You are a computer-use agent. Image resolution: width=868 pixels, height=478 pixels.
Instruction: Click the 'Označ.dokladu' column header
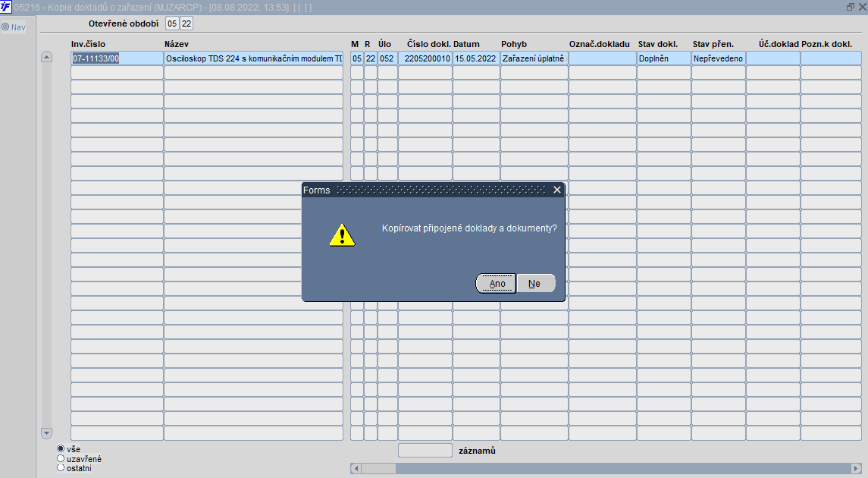(600, 44)
